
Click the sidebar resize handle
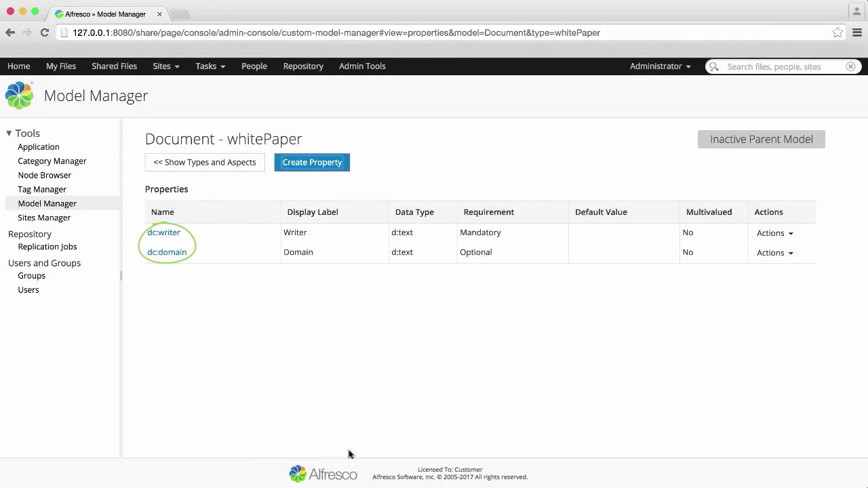[x=121, y=275]
